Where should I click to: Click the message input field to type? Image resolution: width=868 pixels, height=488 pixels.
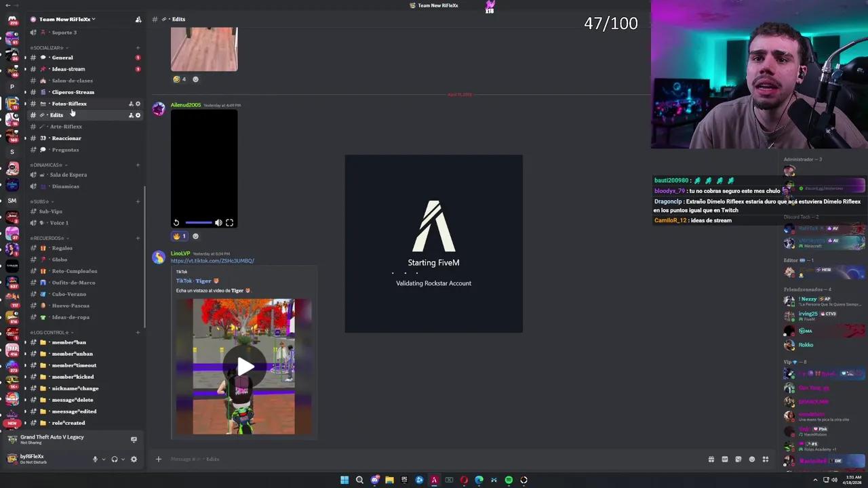coord(407,459)
